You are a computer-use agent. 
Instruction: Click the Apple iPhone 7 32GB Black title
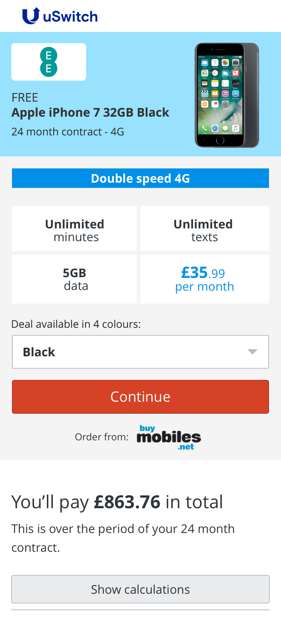click(x=90, y=113)
